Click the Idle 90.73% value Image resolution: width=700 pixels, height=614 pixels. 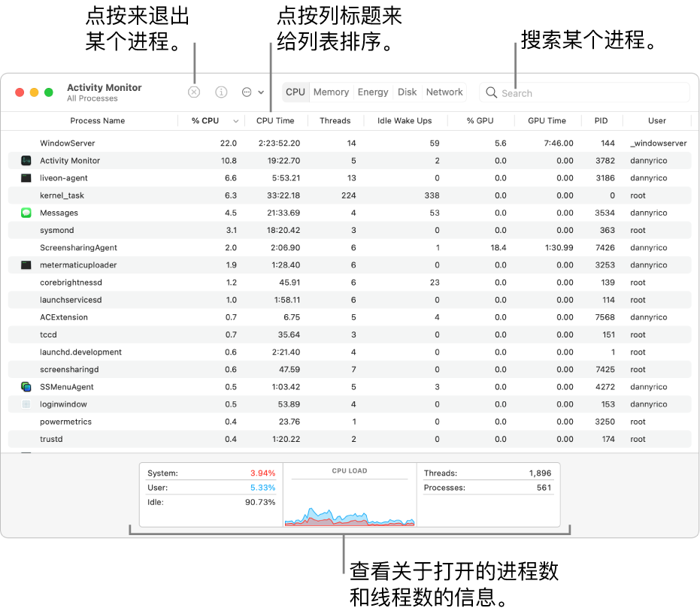pyautogui.click(x=260, y=503)
